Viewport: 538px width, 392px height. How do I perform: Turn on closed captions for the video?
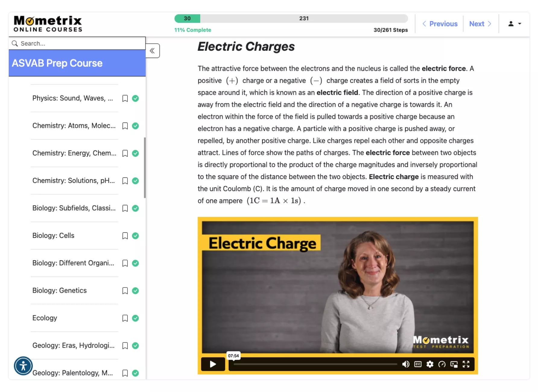click(418, 364)
